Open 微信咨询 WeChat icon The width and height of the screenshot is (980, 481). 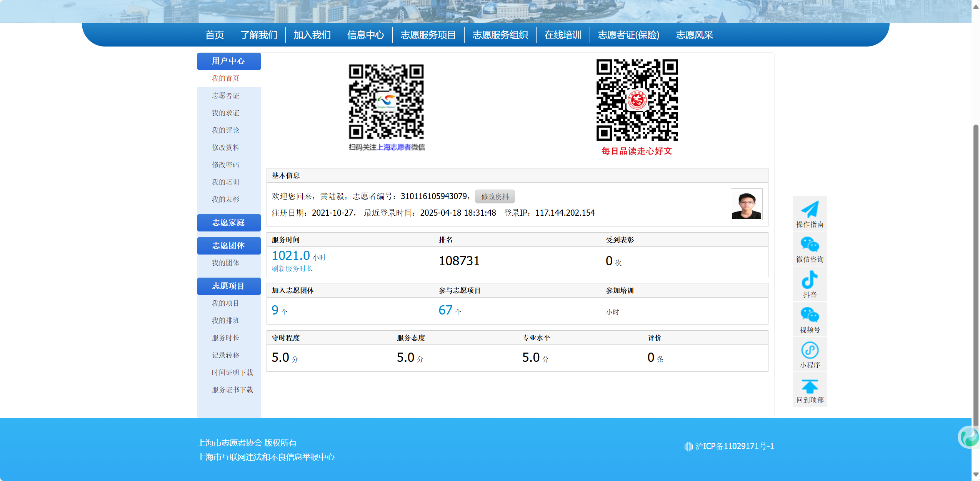click(x=810, y=245)
